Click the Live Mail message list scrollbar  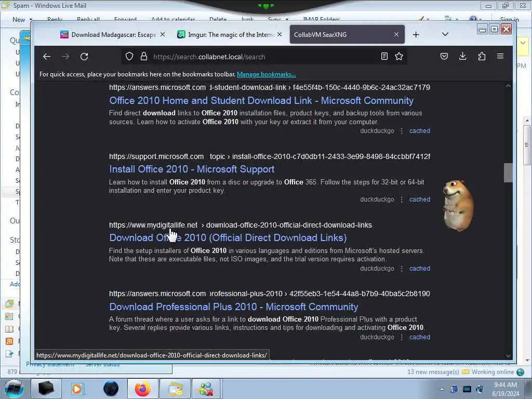(x=527, y=144)
